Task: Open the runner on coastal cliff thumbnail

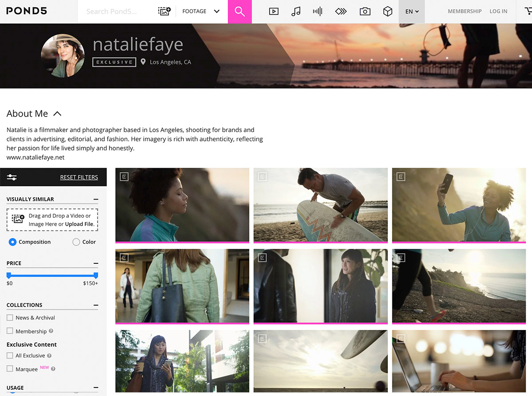Action: coord(459,286)
